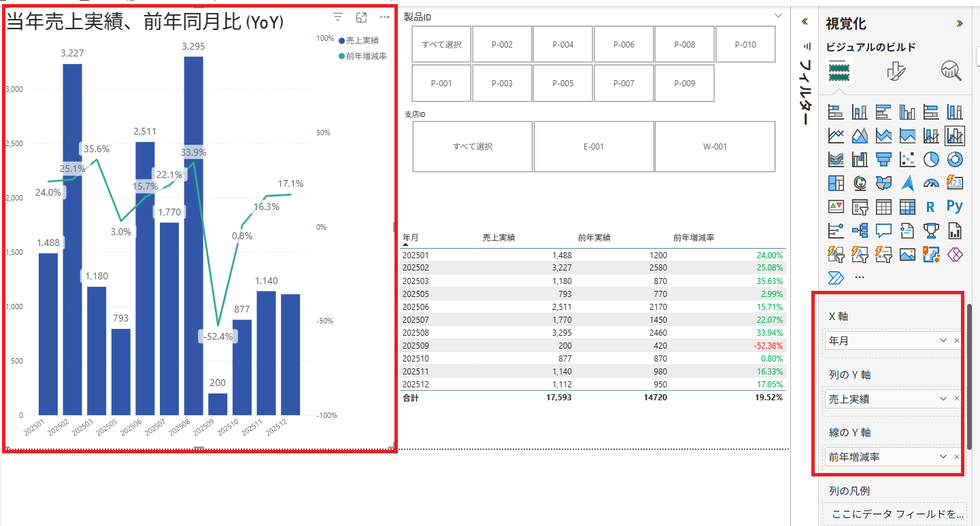Click focus mode icon on chart

[x=362, y=17]
